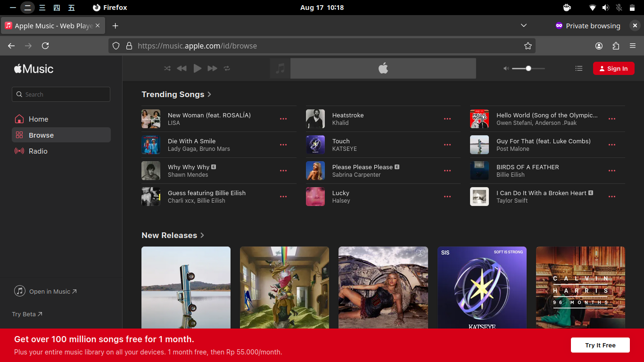644x362 pixels.
Task: Open the Calvin Harris 96 Months cover
Action: tap(580, 288)
